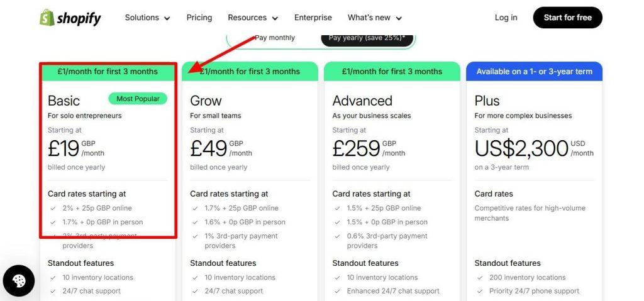The width and height of the screenshot is (644, 301).
Task: Open cookie preferences icon
Action: click(x=19, y=281)
